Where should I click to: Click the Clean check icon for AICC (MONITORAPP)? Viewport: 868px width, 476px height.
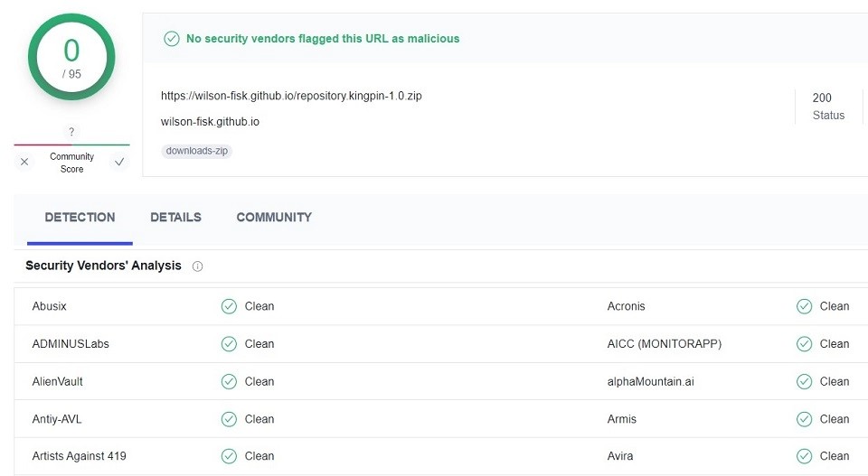(x=805, y=344)
